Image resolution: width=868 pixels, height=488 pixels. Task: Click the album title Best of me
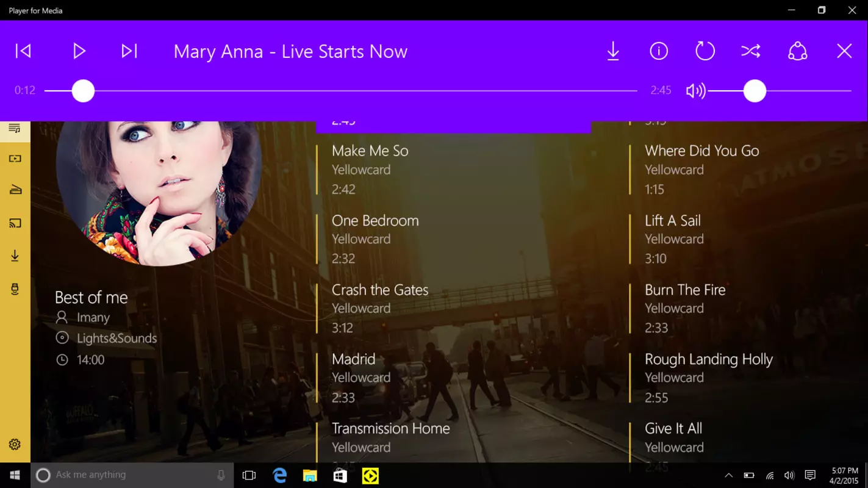pyautogui.click(x=91, y=298)
